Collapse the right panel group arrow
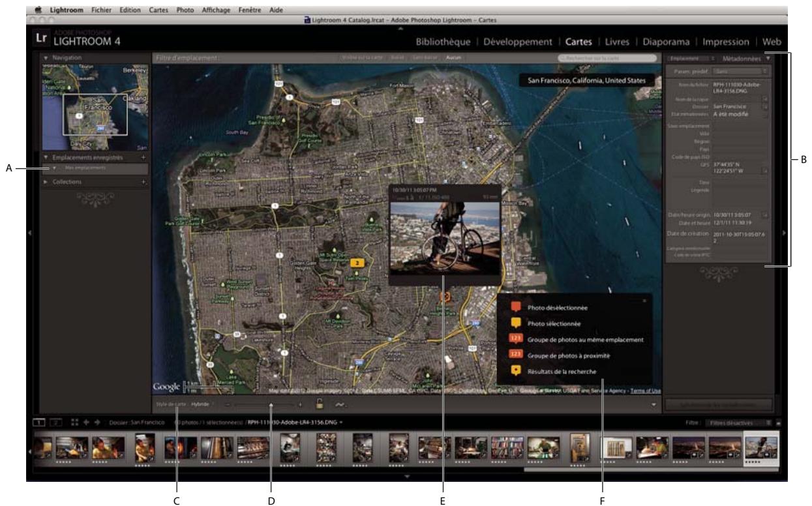The height and width of the screenshot is (506, 812). pyautogui.click(x=785, y=232)
